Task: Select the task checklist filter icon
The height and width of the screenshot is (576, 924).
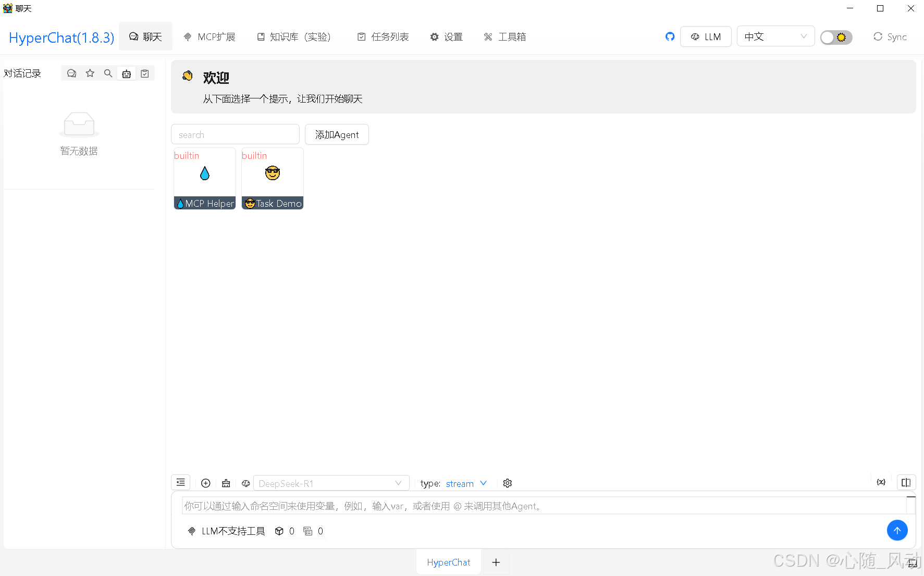Action: [x=145, y=73]
